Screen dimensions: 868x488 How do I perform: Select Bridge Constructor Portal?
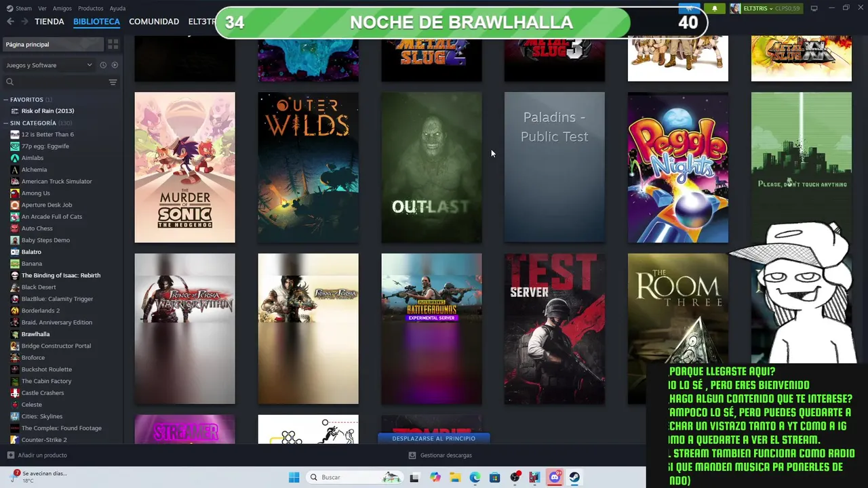coord(56,346)
